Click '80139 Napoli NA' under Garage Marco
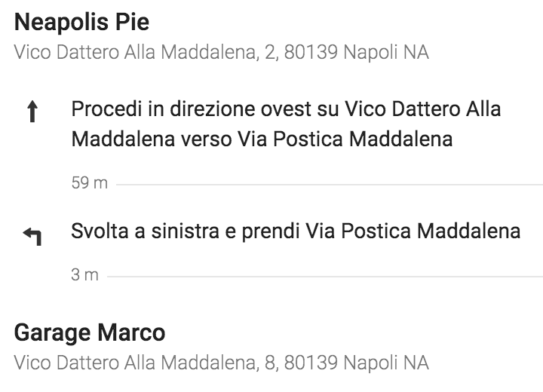 357,363
